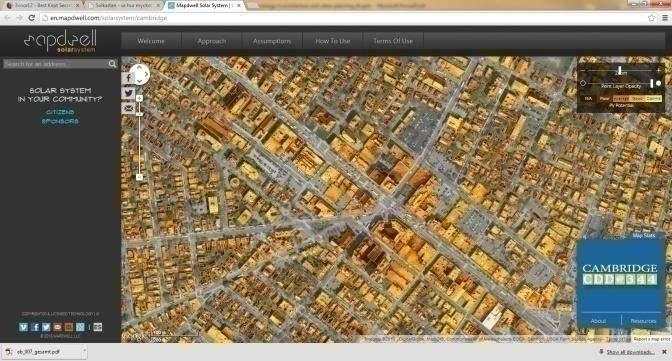Open the Twitter icon in sidebar footer
672x361 pixels.
tap(46, 327)
